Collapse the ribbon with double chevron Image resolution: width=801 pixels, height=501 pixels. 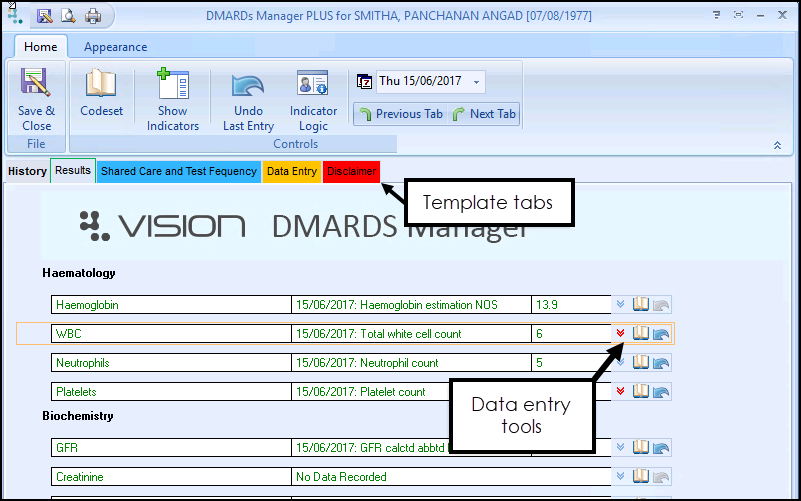tap(778, 145)
